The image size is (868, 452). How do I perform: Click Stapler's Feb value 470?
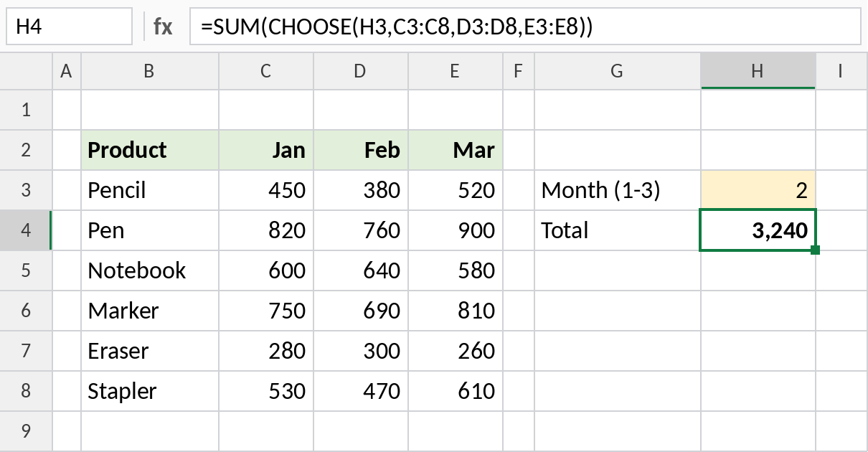361,391
